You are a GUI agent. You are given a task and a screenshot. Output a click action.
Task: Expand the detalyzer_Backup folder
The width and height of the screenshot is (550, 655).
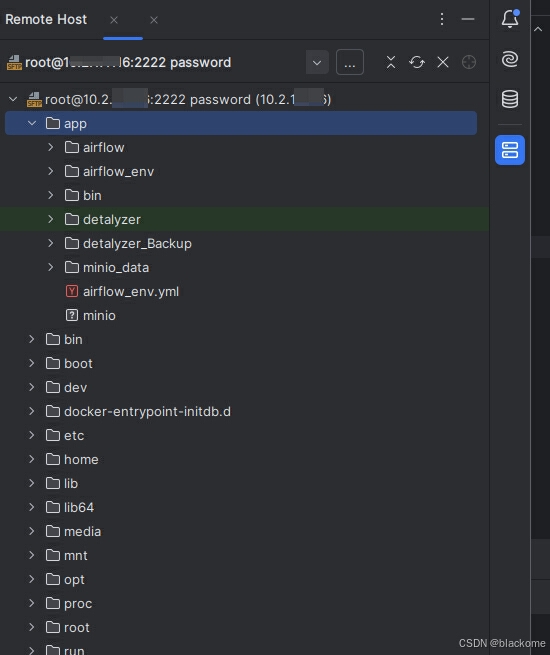[51, 243]
